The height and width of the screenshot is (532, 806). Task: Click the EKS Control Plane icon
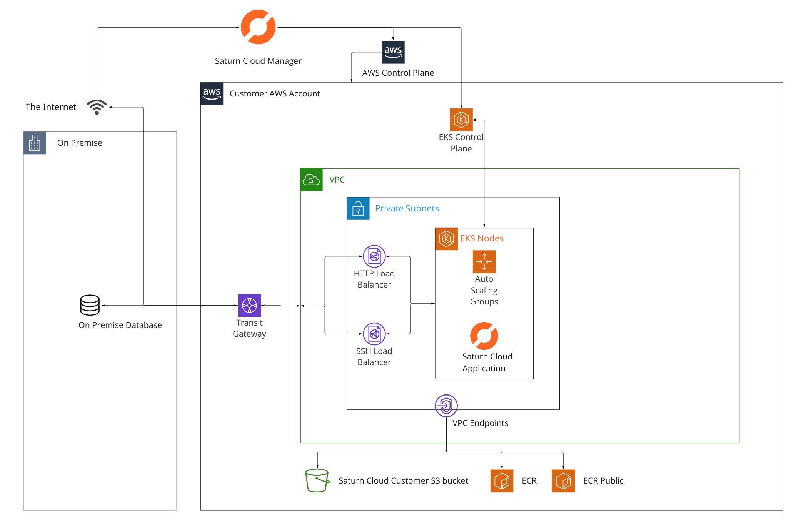point(461,120)
